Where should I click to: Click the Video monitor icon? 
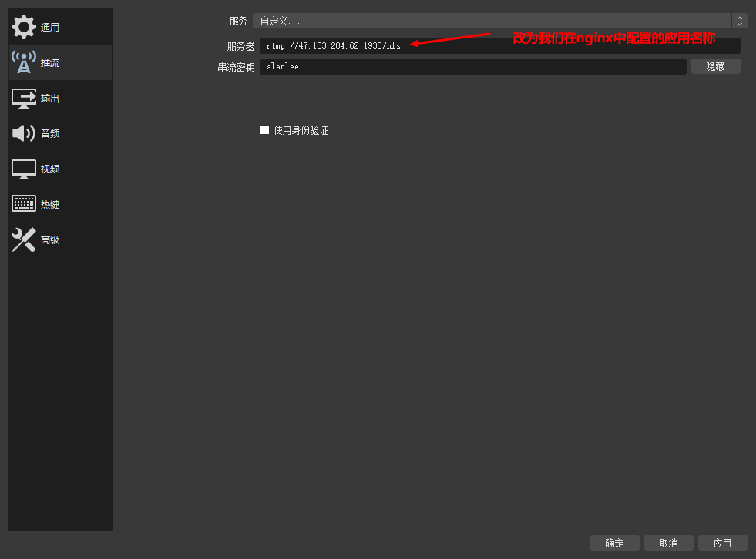[x=24, y=169]
